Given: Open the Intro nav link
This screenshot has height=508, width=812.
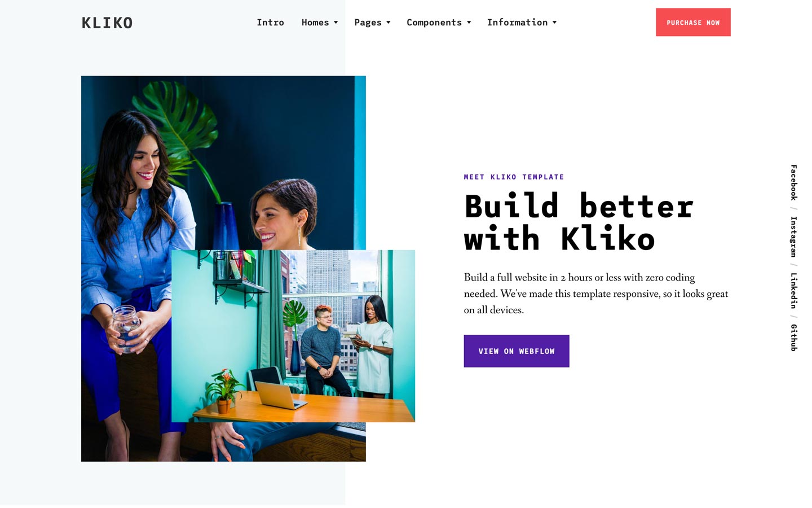Looking at the screenshot, I should tap(270, 23).
